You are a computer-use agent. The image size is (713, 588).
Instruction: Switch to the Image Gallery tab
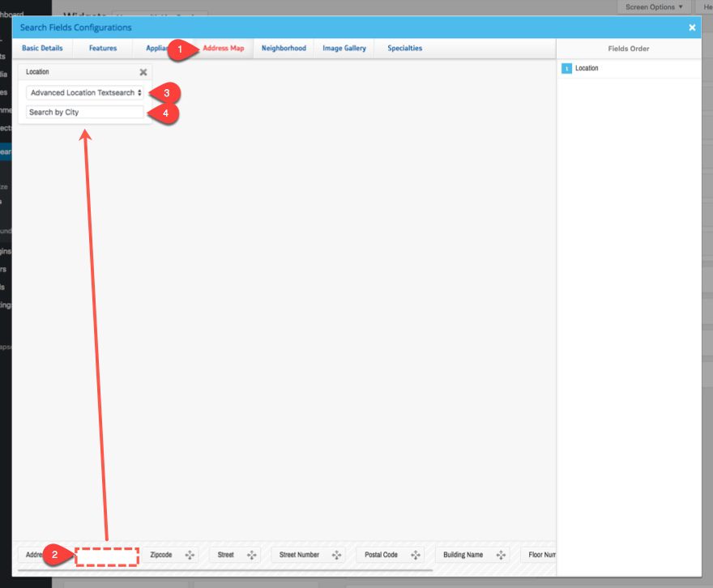[343, 48]
